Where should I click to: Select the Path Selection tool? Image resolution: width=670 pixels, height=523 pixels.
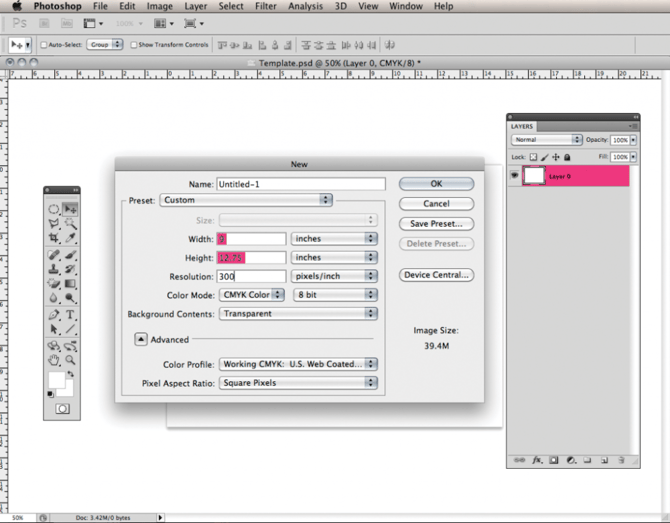[x=53, y=329]
